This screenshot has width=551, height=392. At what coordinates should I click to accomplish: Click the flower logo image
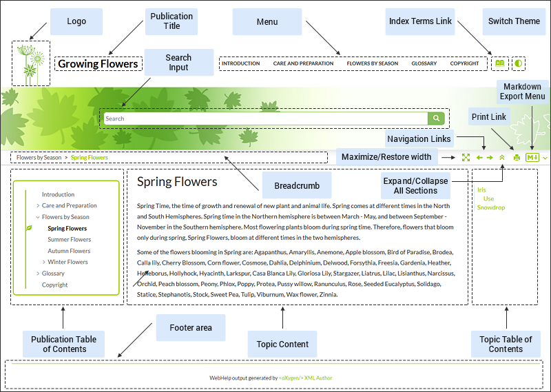30,63
